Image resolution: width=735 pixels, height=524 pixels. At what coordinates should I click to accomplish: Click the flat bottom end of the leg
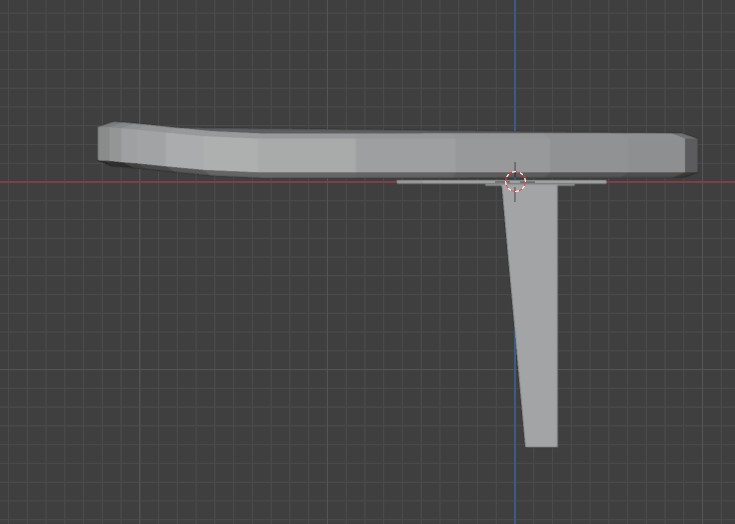541,445
